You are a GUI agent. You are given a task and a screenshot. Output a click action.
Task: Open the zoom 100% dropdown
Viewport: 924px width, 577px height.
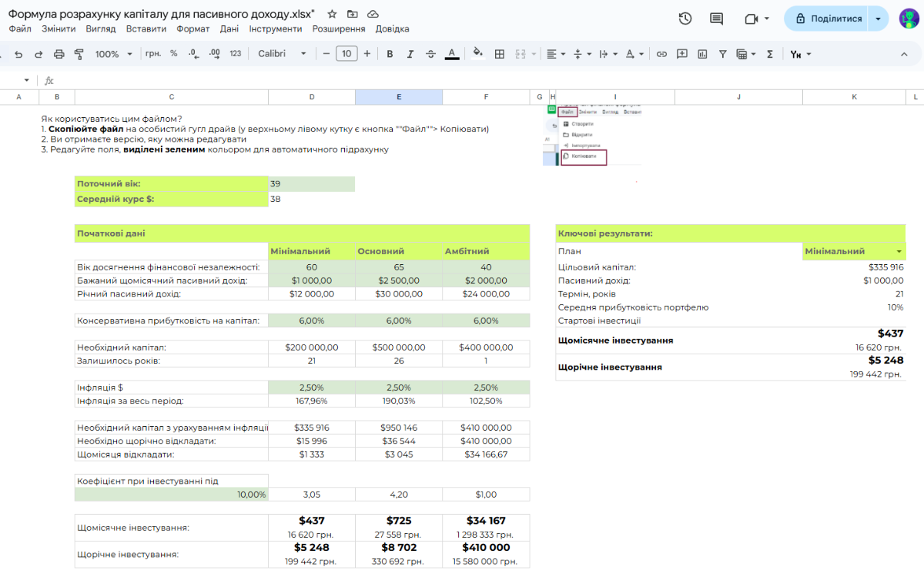click(113, 54)
